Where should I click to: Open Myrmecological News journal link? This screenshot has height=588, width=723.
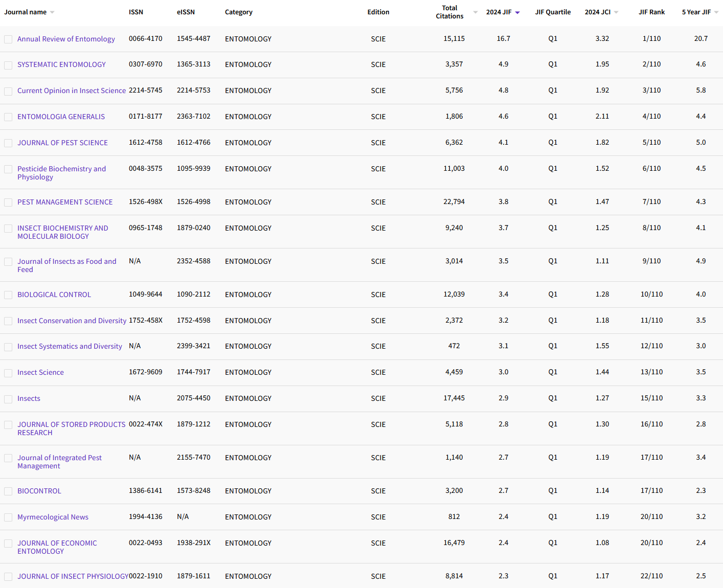pos(53,517)
